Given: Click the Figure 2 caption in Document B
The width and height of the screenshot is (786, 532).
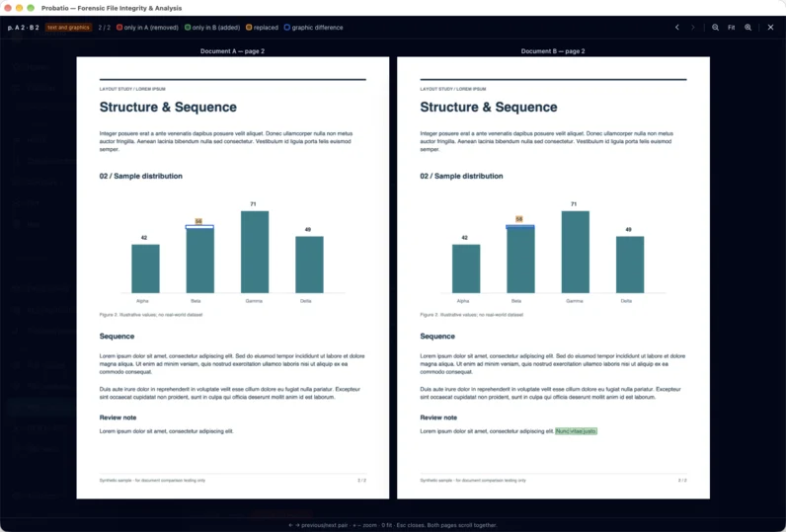Looking at the screenshot, I should coord(471,315).
